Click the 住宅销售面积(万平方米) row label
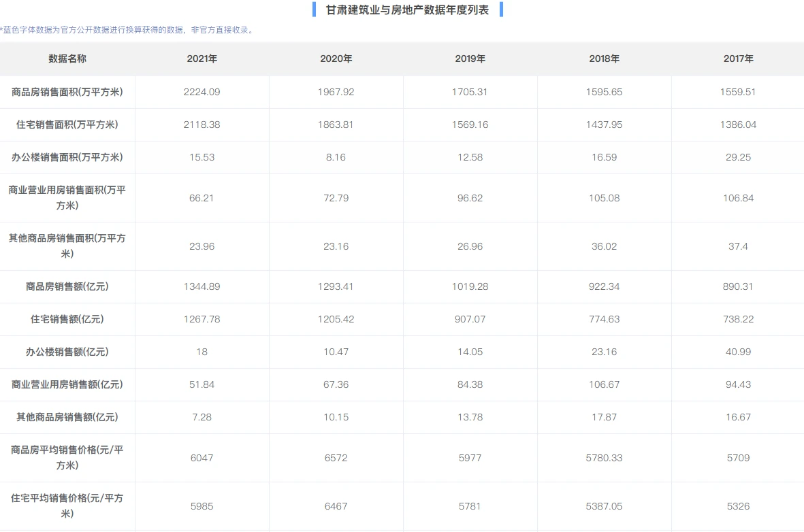 click(x=67, y=124)
